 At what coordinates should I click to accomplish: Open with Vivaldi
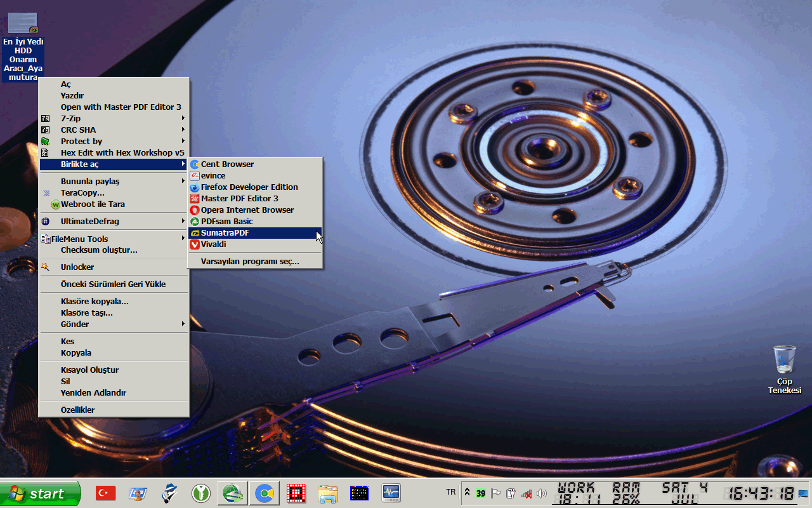pyautogui.click(x=255, y=244)
